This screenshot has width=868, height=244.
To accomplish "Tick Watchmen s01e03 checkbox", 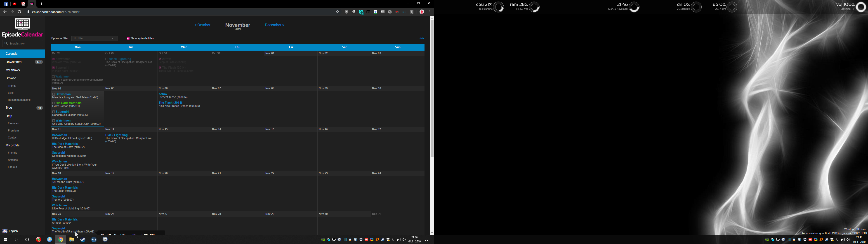I will (x=54, y=121).
